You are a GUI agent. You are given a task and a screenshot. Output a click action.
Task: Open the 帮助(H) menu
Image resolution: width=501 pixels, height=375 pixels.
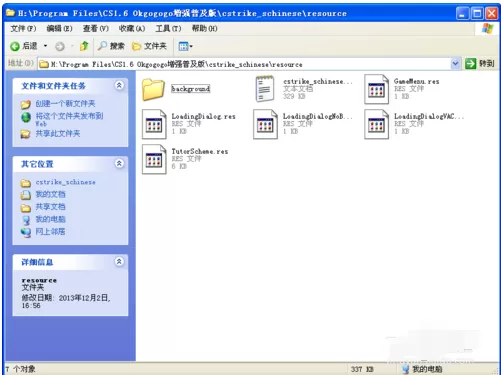coord(204,29)
